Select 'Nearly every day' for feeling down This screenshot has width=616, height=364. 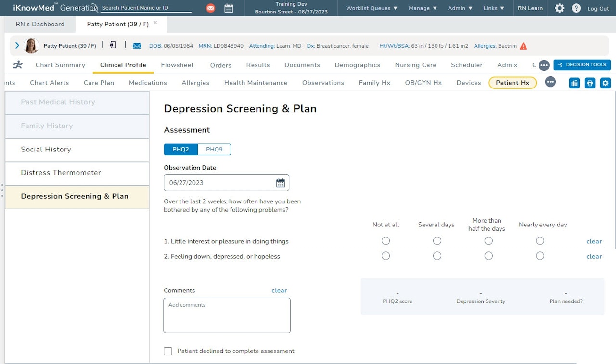tap(540, 256)
